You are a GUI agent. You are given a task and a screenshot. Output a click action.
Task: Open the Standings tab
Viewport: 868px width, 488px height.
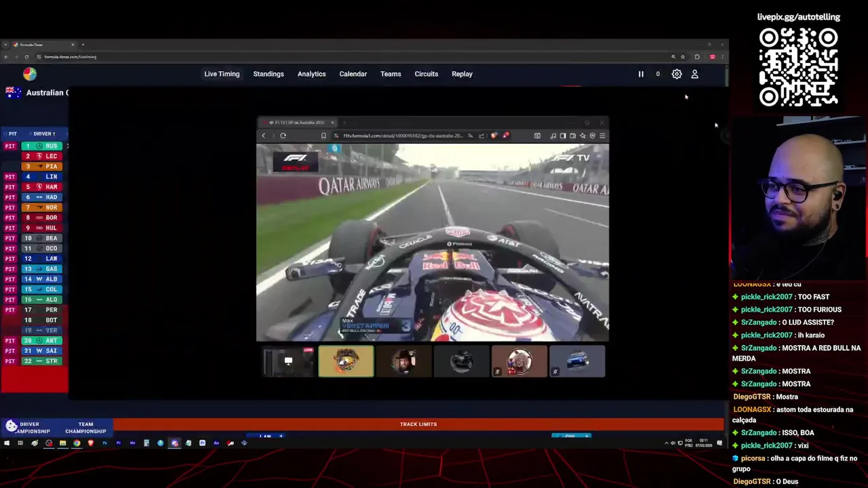[x=269, y=74]
